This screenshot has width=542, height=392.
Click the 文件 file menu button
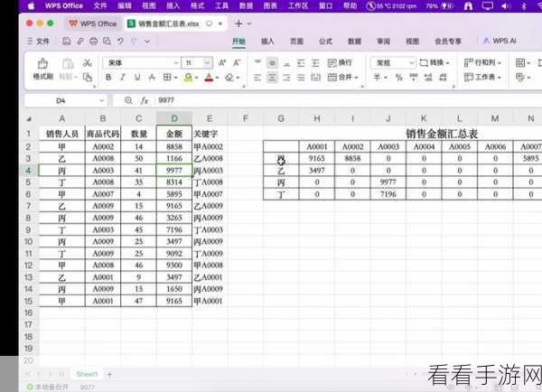38,42
